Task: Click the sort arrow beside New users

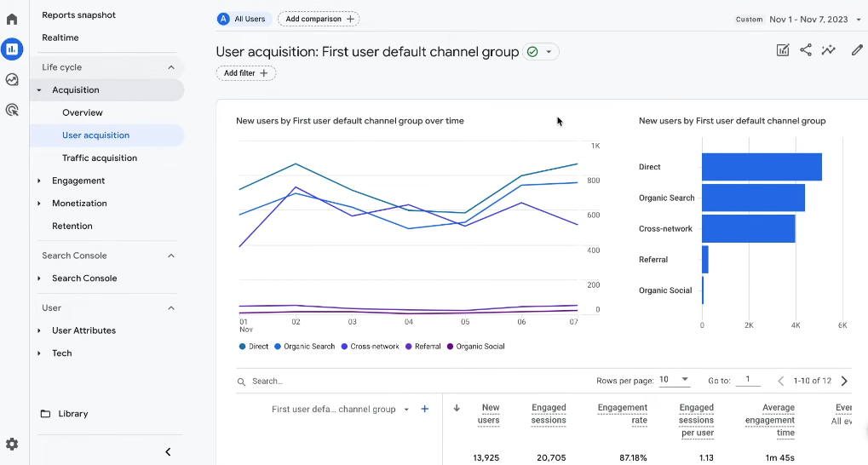Action: coord(457,408)
